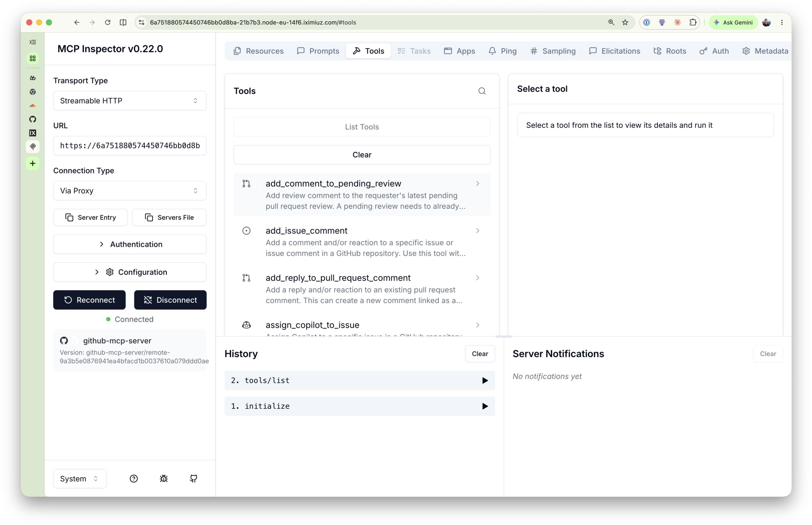Click the Tasks tab
Screen dimensions: 812x525
pos(414,51)
